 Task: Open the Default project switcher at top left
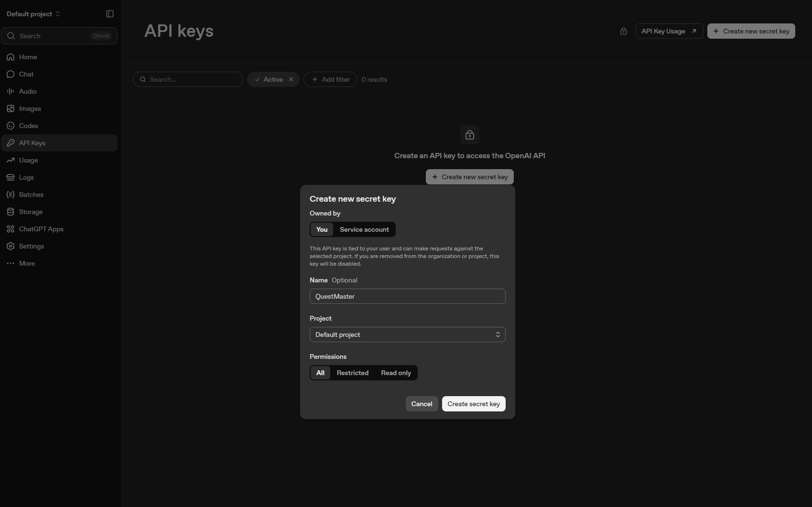[x=33, y=14]
